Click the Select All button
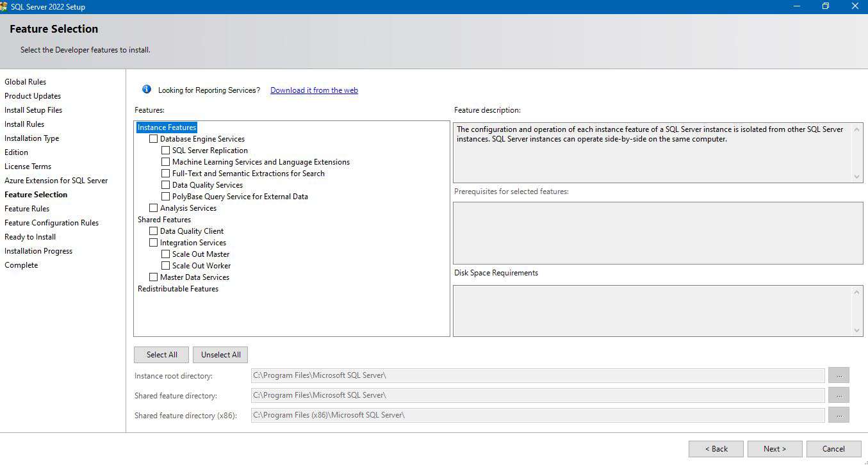The height and width of the screenshot is (465, 868). coord(161,355)
